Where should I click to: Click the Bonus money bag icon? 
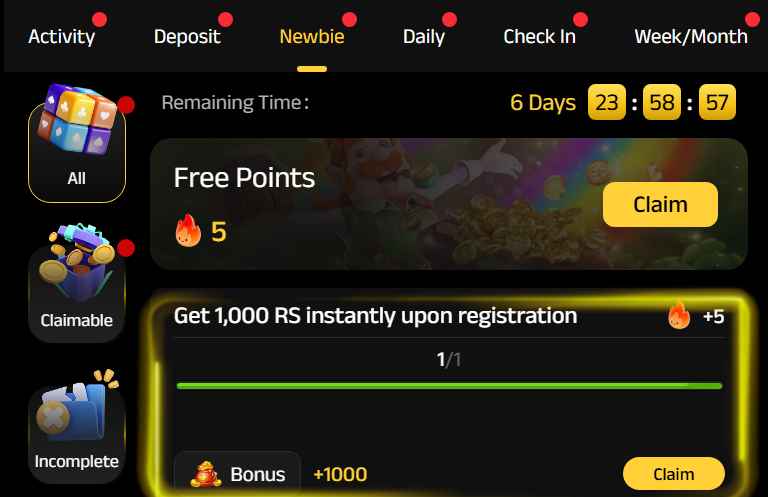tap(206, 473)
